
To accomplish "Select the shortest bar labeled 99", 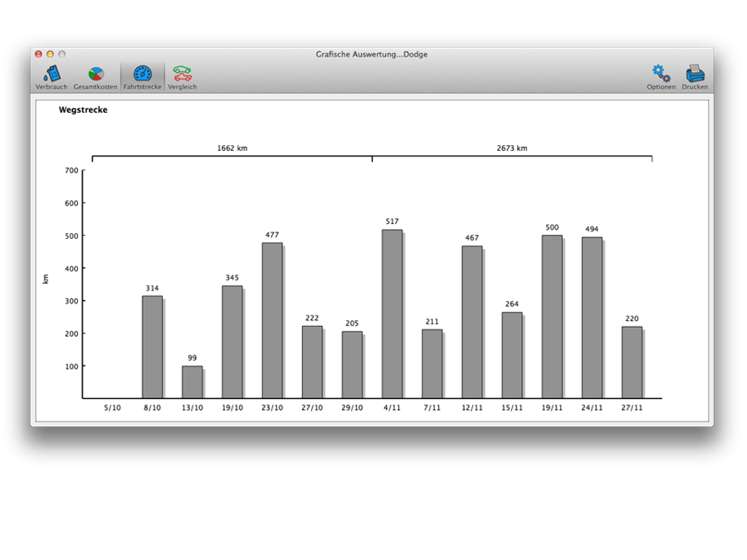I will [192, 382].
